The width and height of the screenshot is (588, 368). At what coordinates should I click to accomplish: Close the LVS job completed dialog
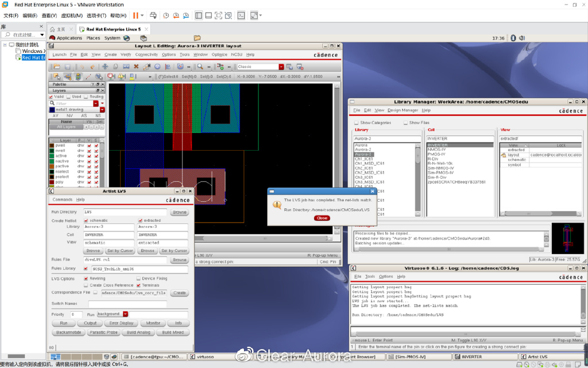tap(322, 218)
